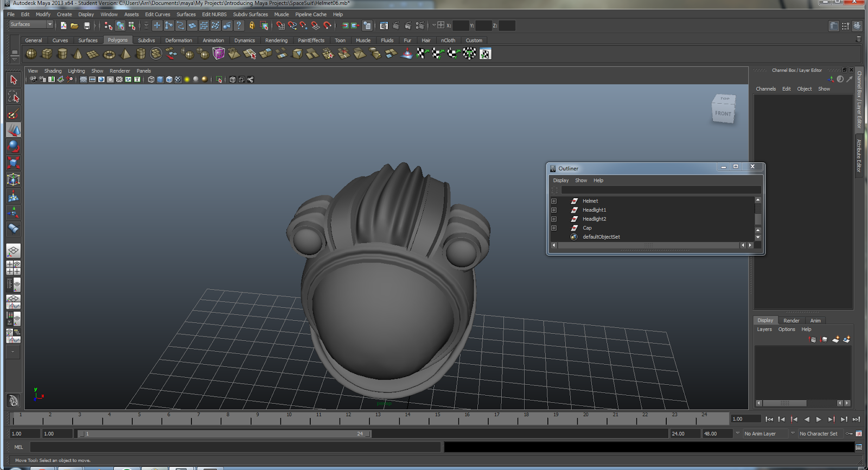Image resolution: width=868 pixels, height=470 pixels.
Task: Toggle Wireframe on Shaded display
Action: tap(169, 79)
